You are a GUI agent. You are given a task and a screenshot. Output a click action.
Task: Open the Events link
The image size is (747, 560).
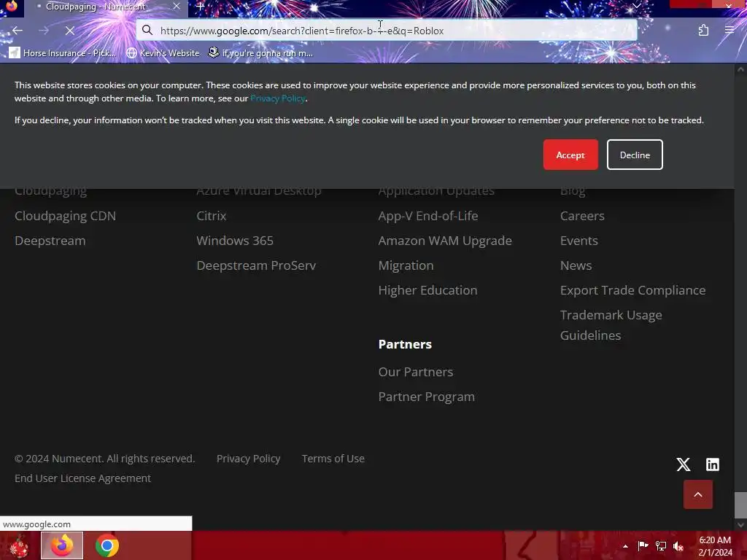coord(578,241)
